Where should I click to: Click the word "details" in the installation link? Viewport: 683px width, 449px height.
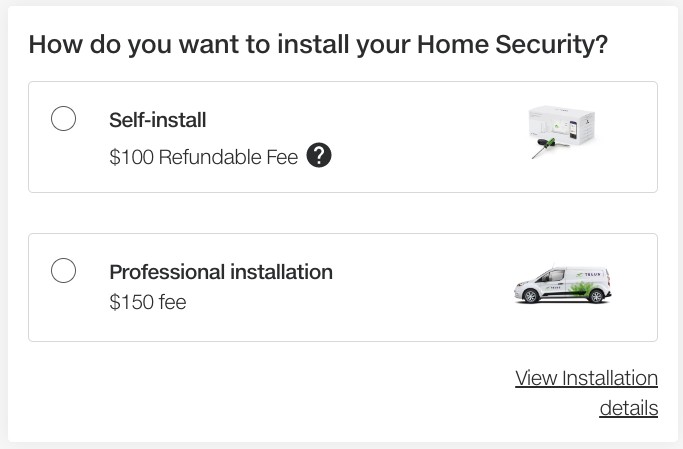[628, 408]
